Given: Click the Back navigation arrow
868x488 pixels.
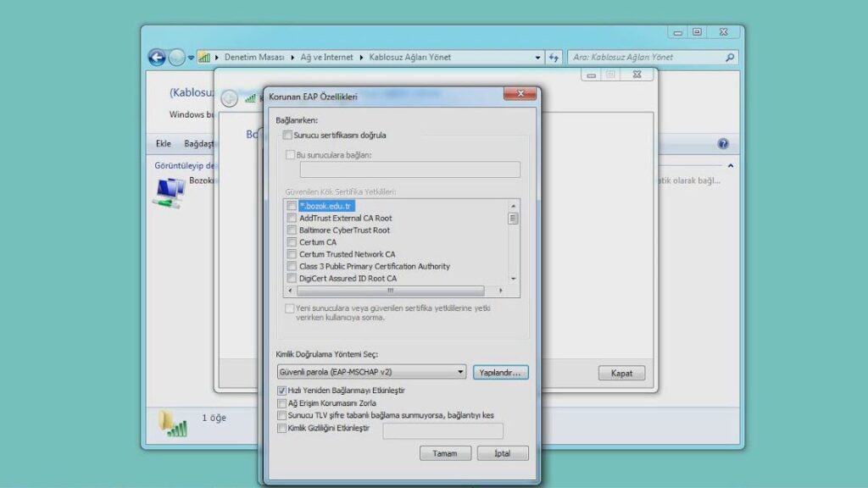Looking at the screenshot, I should click(158, 57).
